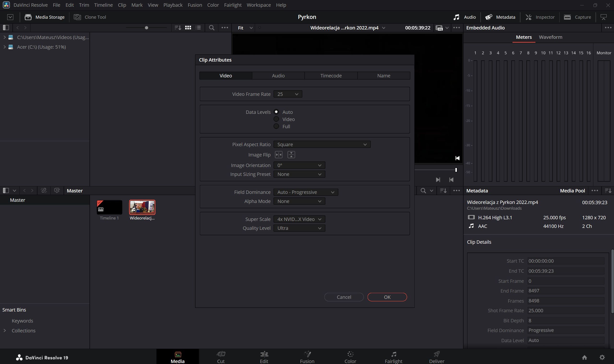Switch to the Fusion page
The height and width of the screenshot is (364, 614).
click(x=307, y=357)
